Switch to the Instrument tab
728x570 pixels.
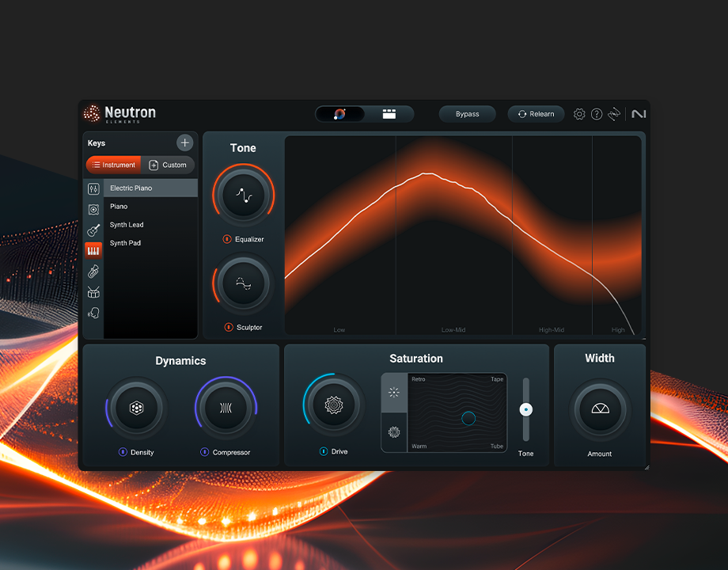[112, 165]
